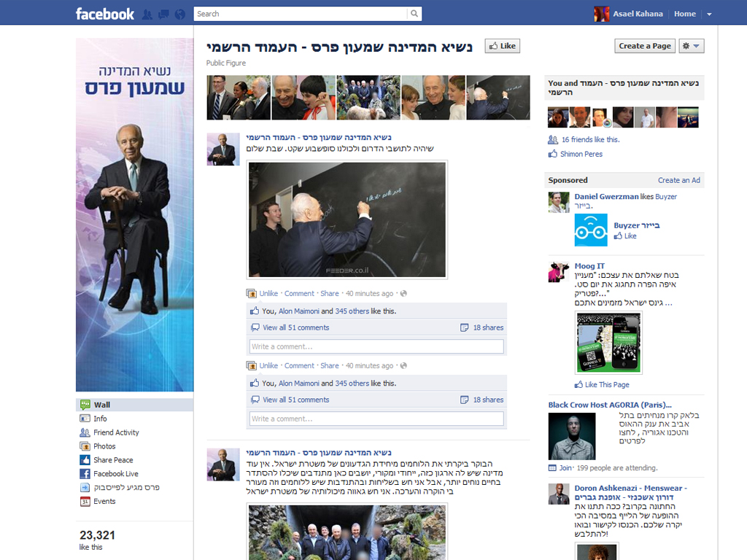
Task: Open the large portrait profile picture in the left column
Action: coord(135,215)
